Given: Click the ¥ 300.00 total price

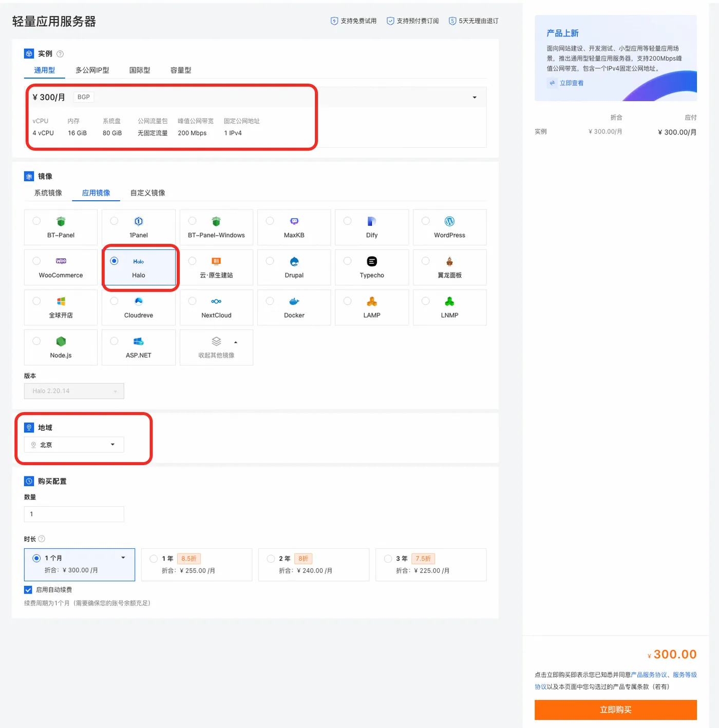Looking at the screenshot, I should [672, 655].
